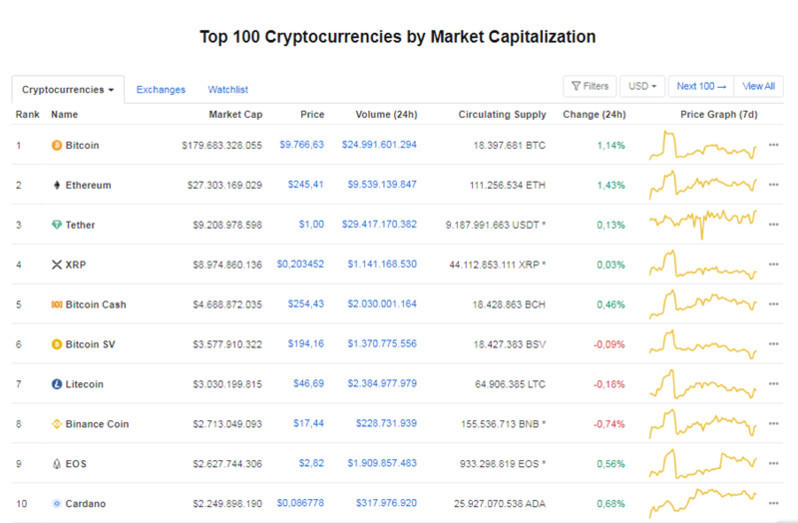The image size is (798, 523).
Task: Click the Cardano logo icon
Action: pyautogui.click(x=56, y=504)
